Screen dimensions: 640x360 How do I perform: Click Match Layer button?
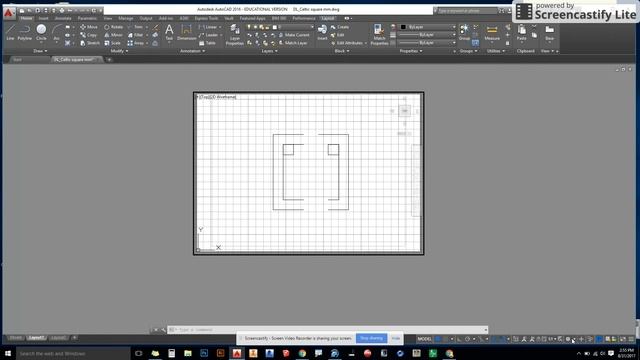point(293,43)
